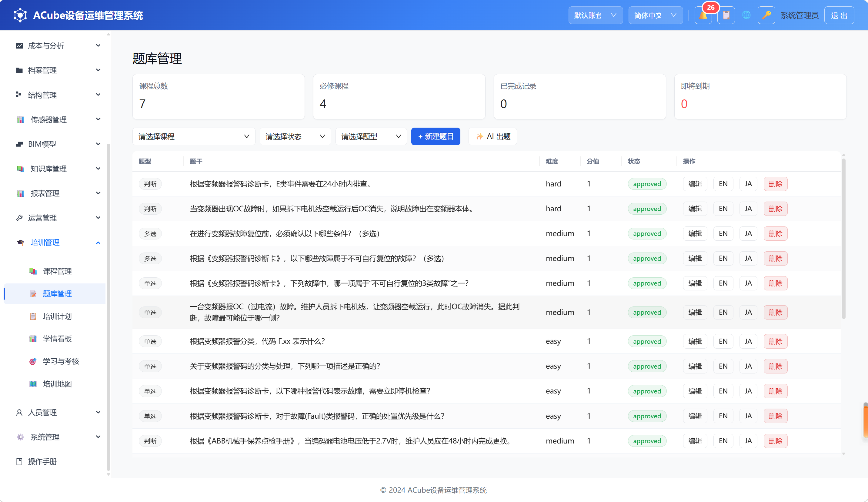This screenshot has height=502, width=868.
Task: Open the notifications bell with badge 26
Action: point(703,15)
